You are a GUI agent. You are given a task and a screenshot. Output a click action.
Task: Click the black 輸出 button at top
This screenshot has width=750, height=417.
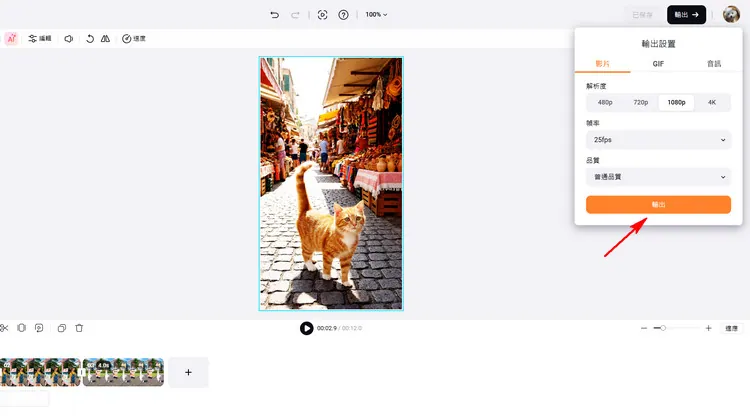[686, 15]
